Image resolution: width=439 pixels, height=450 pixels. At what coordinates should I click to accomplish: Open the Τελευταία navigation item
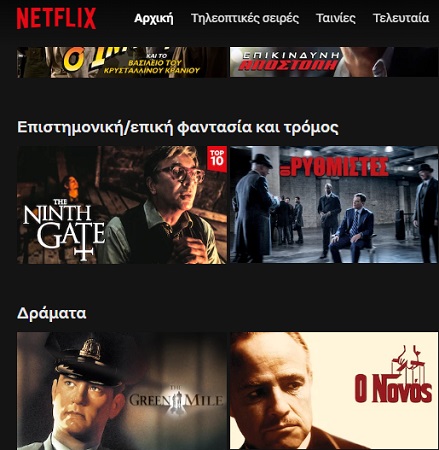pyautogui.click(x=401, y=18)
